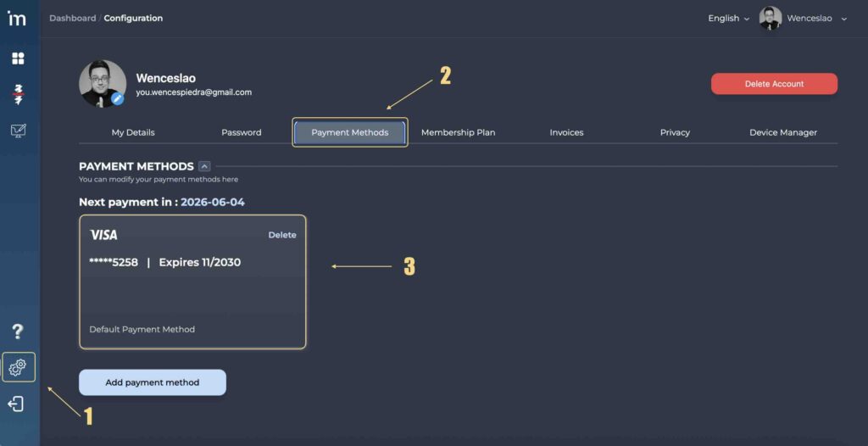Select the Invoices tab
This screenshot has width=868, height=446.
coord(566,132)
